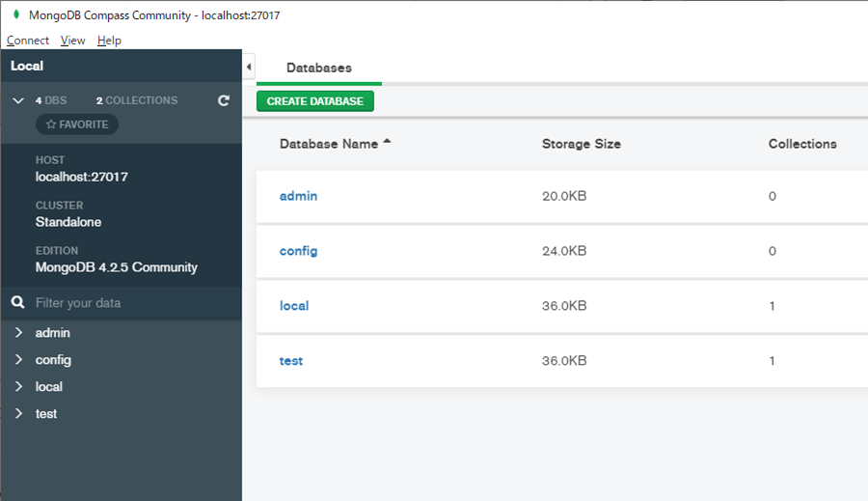868x501 pixels.
Task: Click cluster value Standalone
Action: tap(68, 222)
